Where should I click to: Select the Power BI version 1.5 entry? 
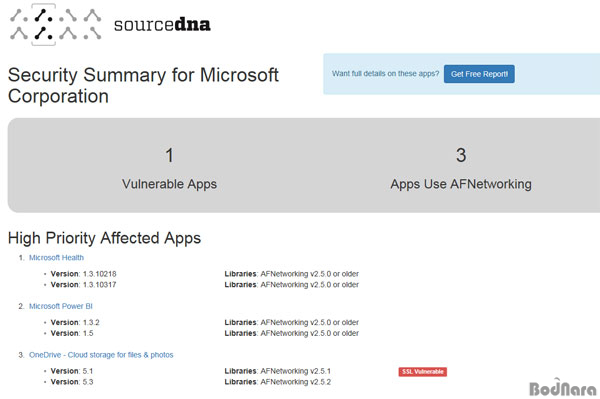[72, 333]
